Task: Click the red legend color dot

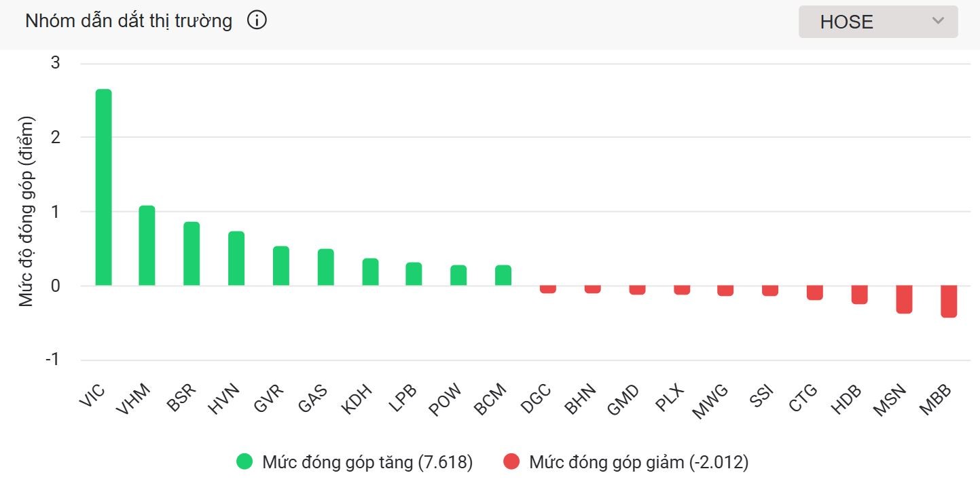Action: coord(511,462)
